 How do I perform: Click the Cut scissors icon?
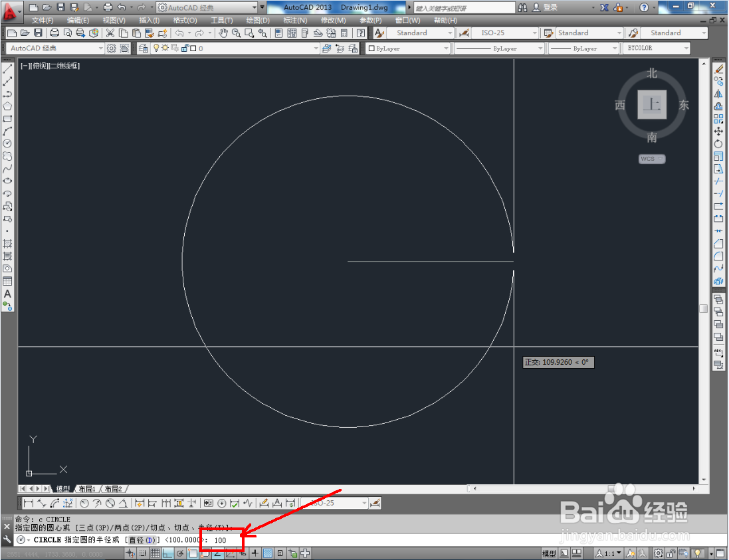[x=110, y=33]
